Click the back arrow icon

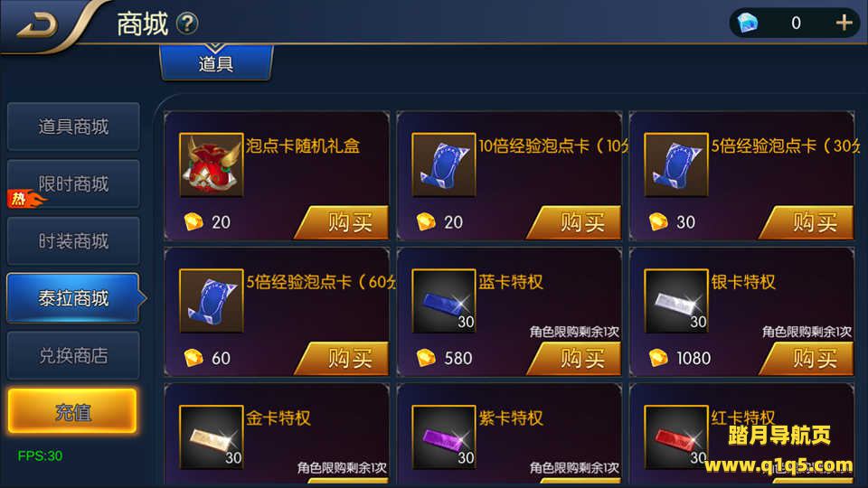coord(38,25)
